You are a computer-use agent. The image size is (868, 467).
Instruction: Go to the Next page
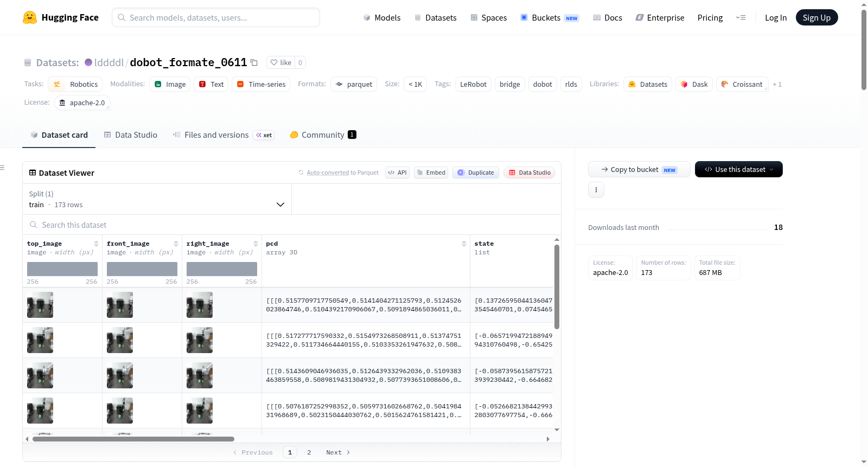tap(338, 452)
